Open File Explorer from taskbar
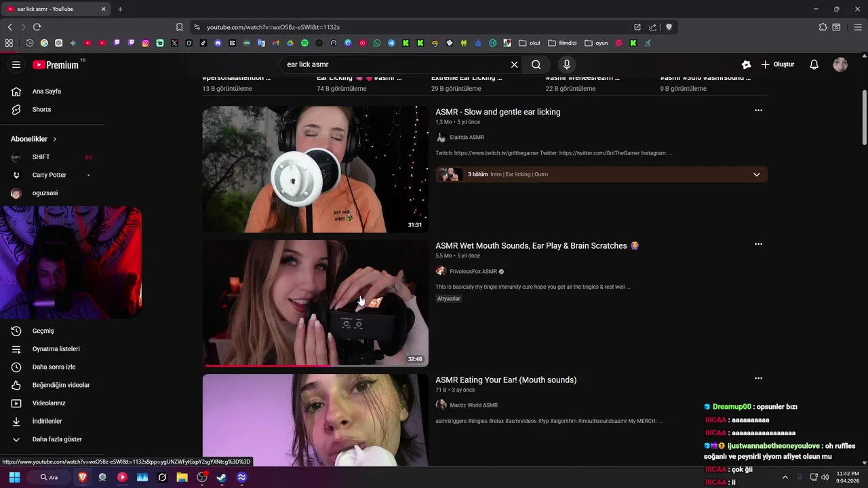This screenshot has height=488, width=868. [182, 477]
